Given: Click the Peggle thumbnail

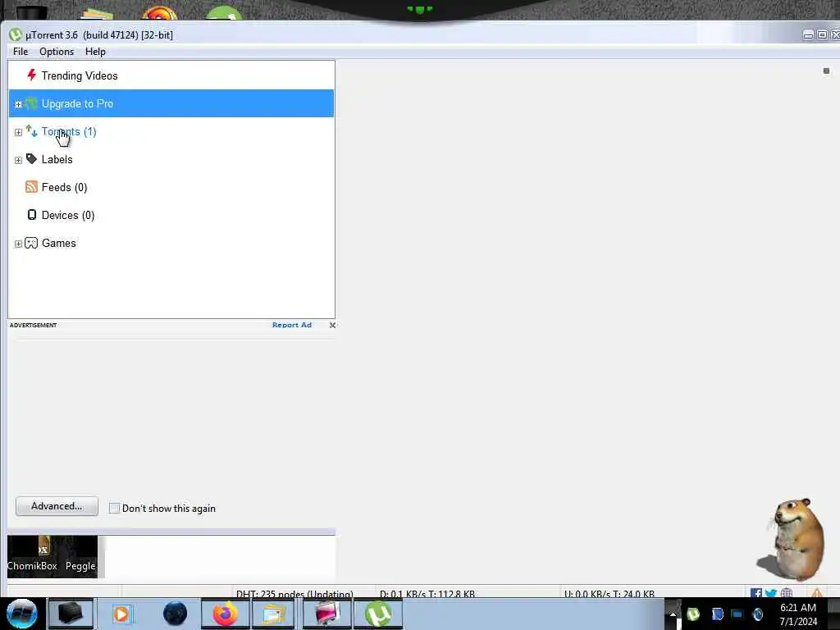Looking at the screenshot, I should tap(80, 556).
